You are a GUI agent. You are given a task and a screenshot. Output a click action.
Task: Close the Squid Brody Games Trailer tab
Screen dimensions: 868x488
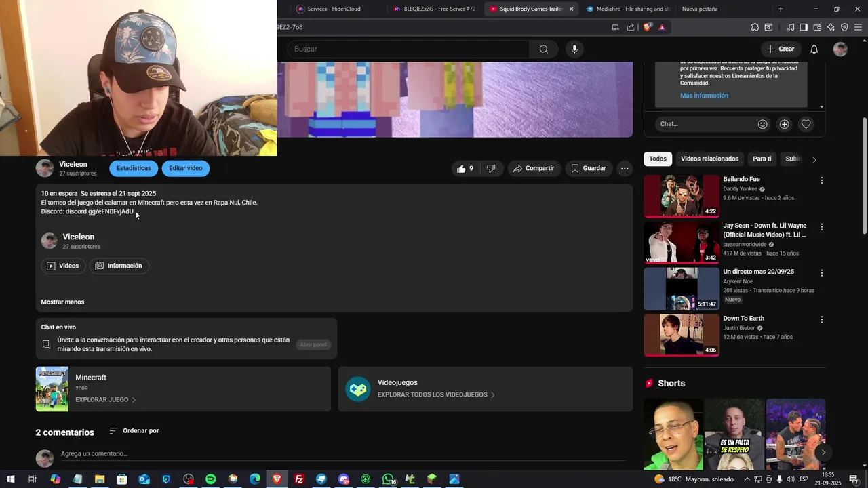(x=571, y=9)
